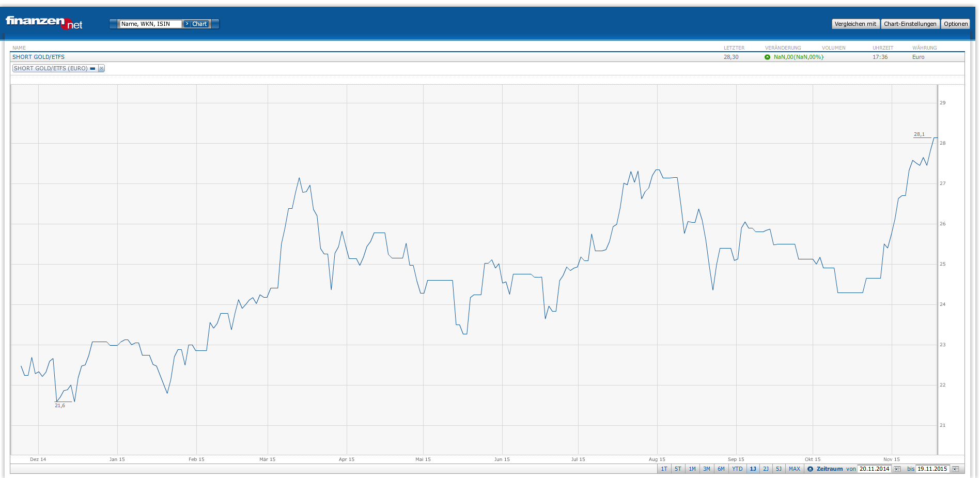The height and width of the screenshot is (478, 980).
Task: Focus the Name, WKN, ISIN search field
Action: [150, 24]
